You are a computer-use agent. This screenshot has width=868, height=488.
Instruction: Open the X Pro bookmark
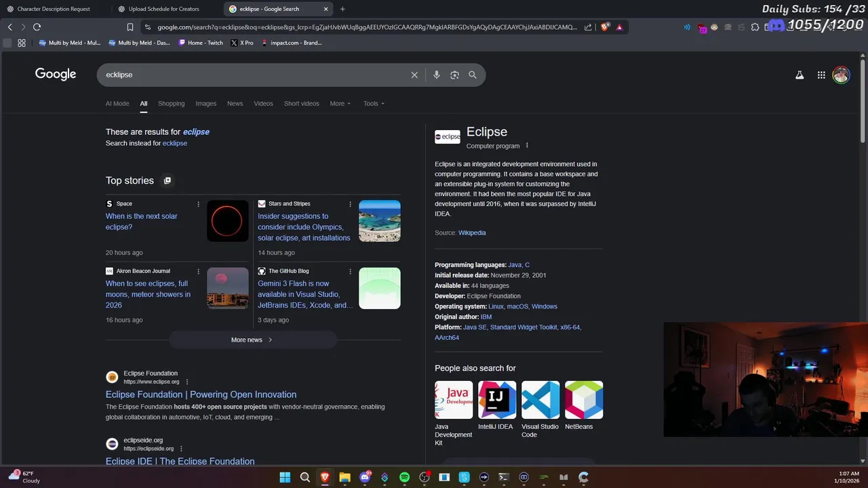(242, 43)
